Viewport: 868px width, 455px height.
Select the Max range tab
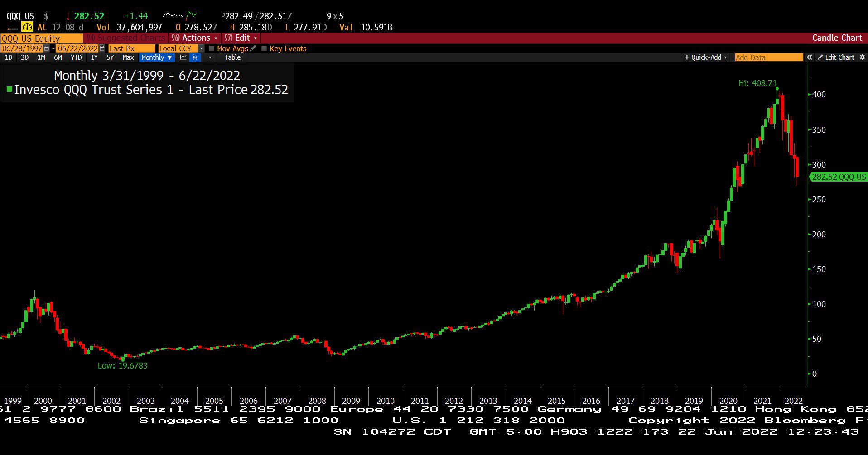point(128,57)
